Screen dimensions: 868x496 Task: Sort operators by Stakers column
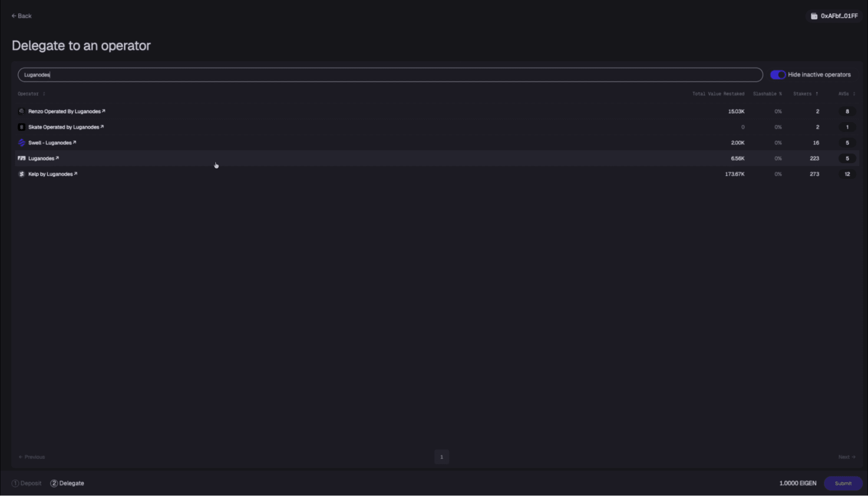click(x=816, y=94)
